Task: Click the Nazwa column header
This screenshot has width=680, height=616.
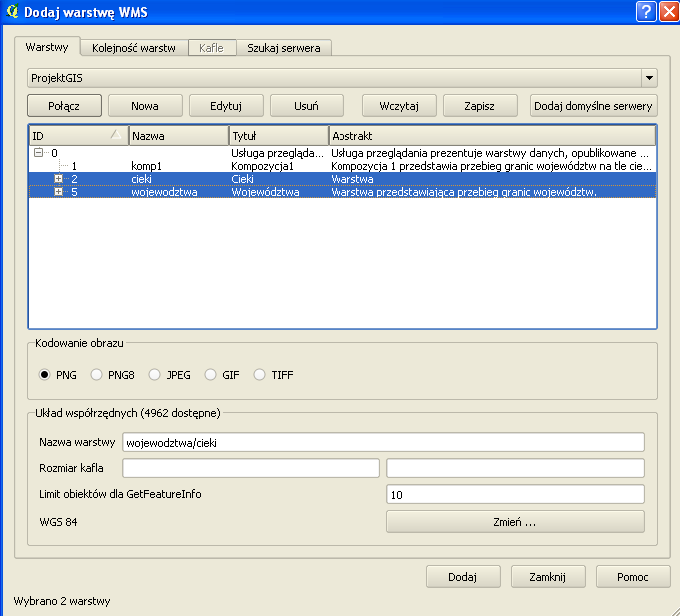Action: click(179, 136)
